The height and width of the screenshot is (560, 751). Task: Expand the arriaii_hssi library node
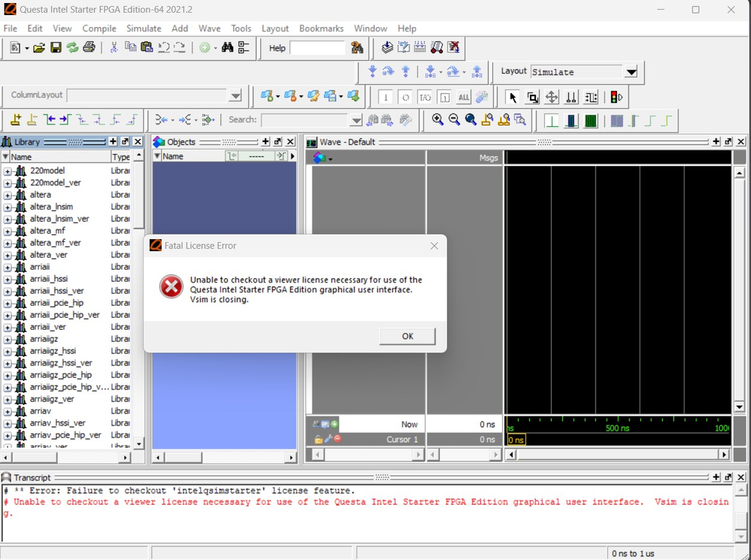(x=8, y=280)
